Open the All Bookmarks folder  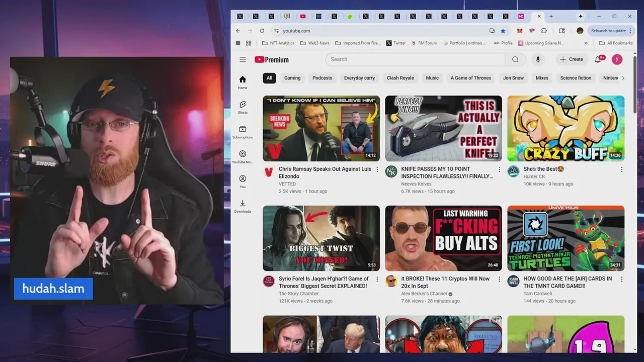click(x=616, y=43)
